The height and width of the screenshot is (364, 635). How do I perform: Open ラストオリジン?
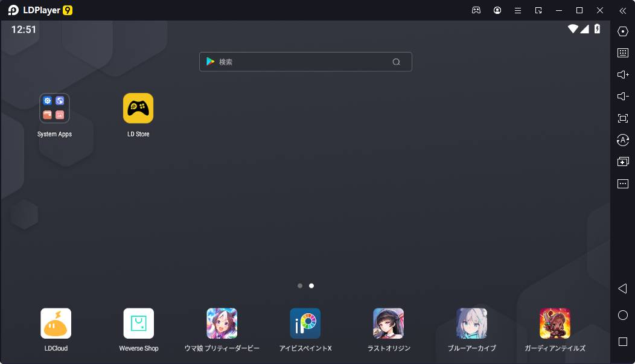pos(388,323)
